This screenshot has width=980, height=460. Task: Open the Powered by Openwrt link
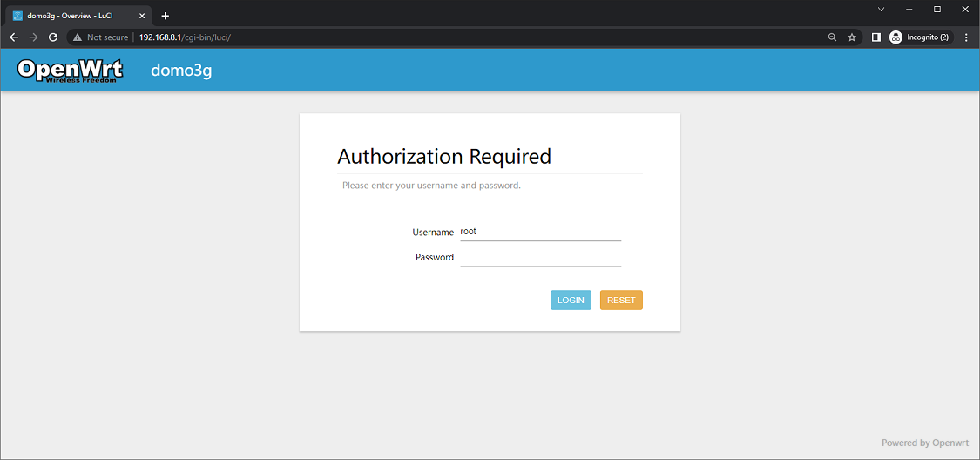click(x=924, y=443)
